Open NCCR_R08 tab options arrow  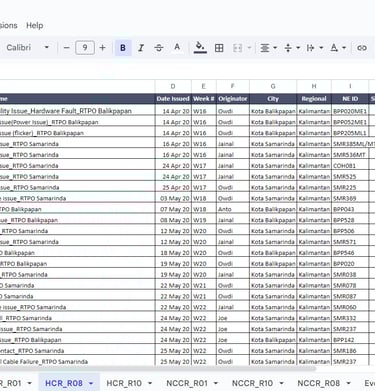(x=348, y=384)
